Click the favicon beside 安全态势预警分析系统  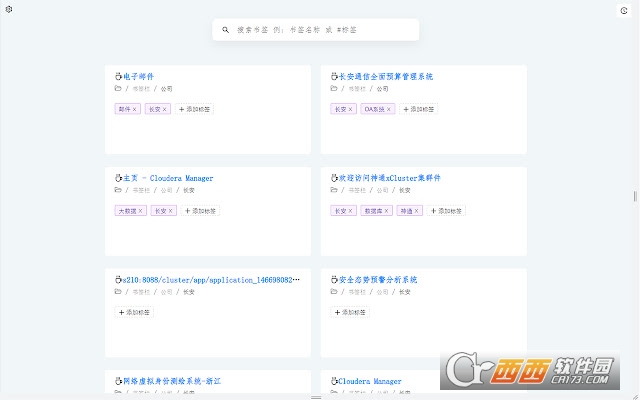[x=334, y=280]
